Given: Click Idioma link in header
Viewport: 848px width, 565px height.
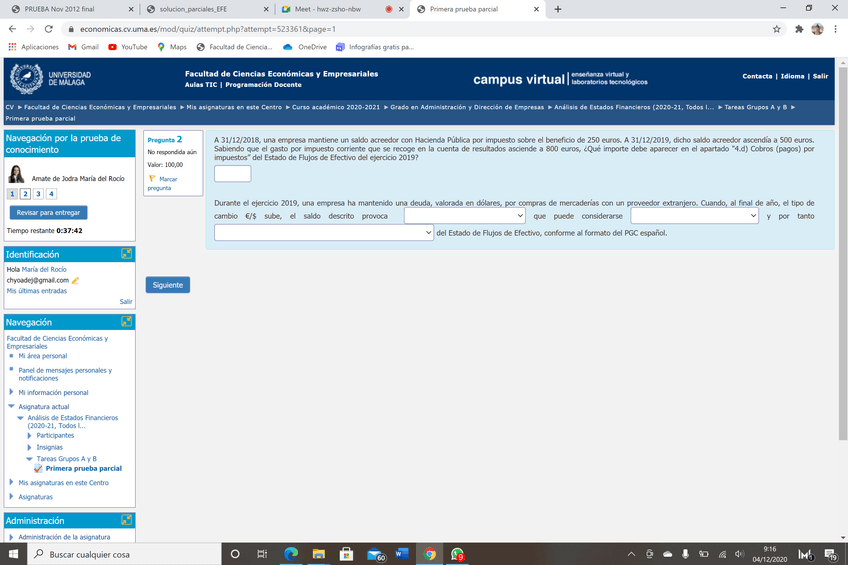Looking at the screenshot, I should 792,76.
